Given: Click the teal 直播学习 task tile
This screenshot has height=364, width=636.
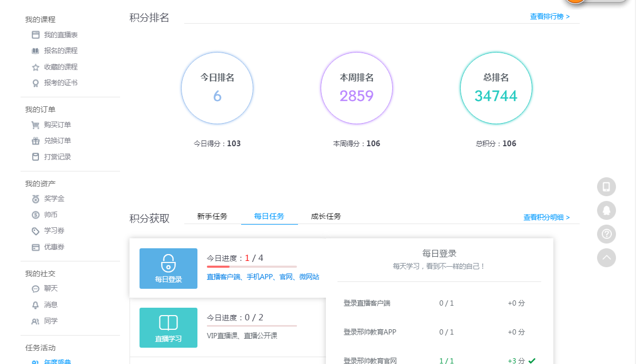Looking at the screenshot, I should click(x=168, y=328).
